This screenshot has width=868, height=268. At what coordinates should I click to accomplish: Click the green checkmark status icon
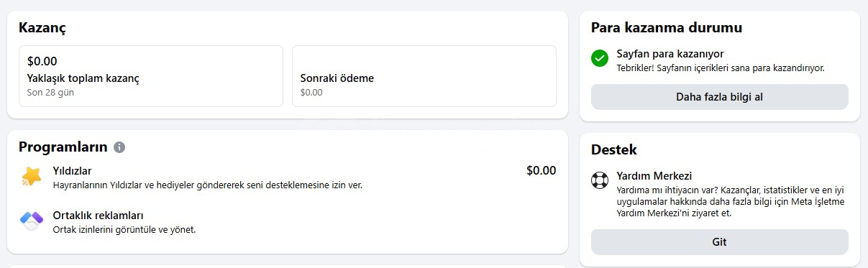[x=600, y=59]
